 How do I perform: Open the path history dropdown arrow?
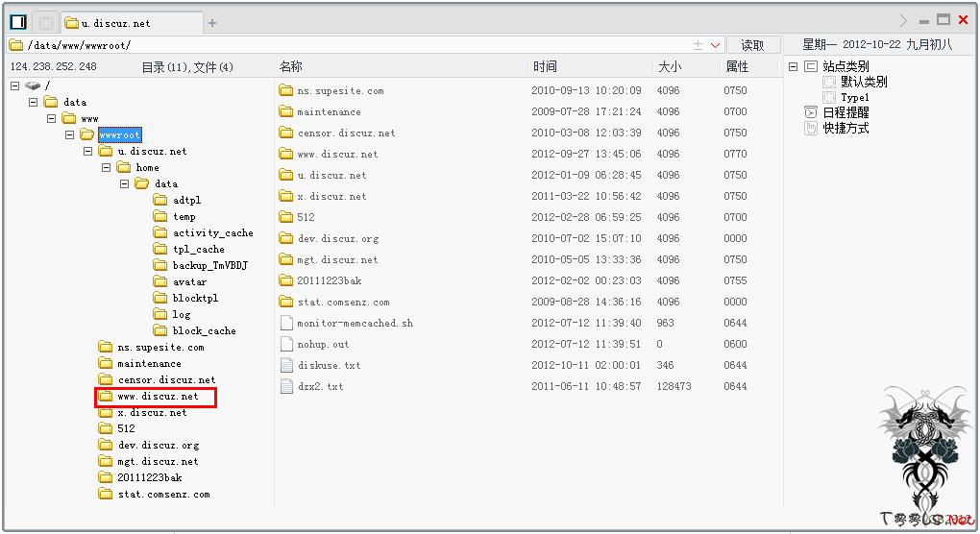coord(716,45)
